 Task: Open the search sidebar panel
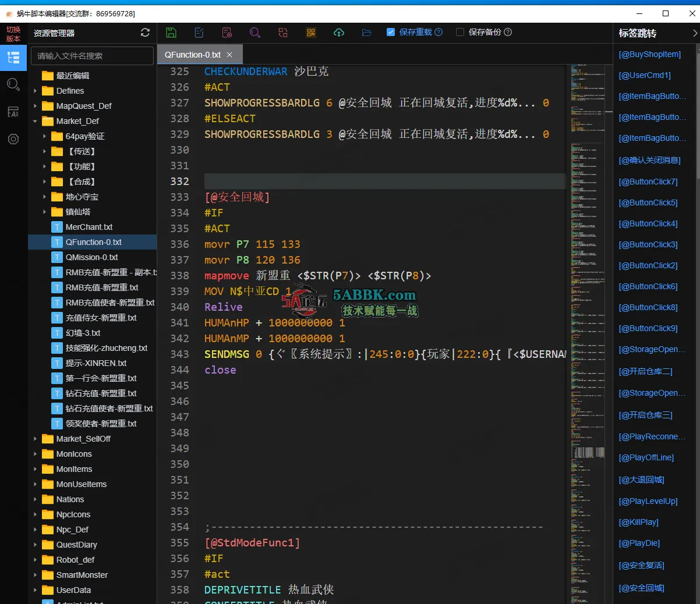[13, 85]
